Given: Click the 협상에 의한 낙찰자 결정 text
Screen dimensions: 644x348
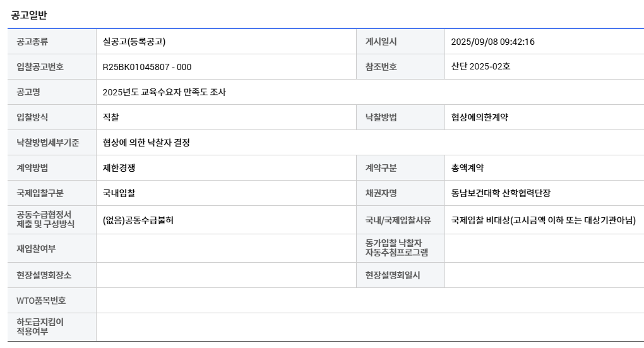Looking at the screenshot, I should [x=146, y=143].
